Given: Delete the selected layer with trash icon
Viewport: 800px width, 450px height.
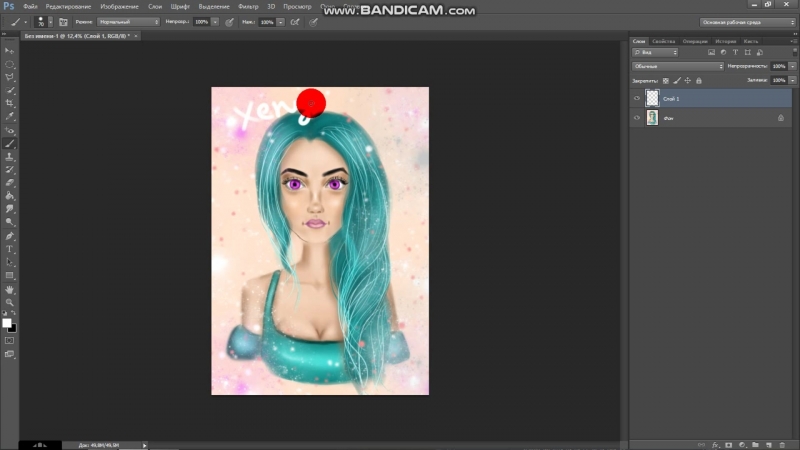Looking at the screenshot, I should (782, 445).
